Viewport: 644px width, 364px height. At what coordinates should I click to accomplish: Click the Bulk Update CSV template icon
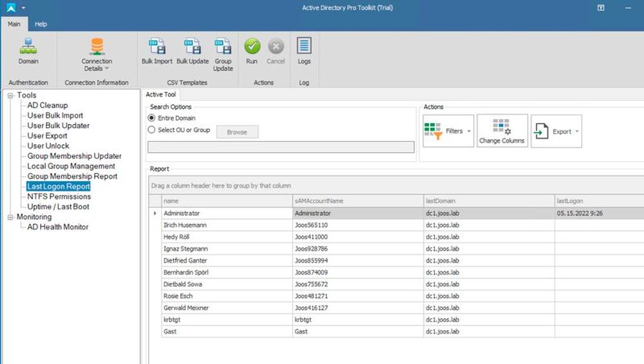(192, 47)
